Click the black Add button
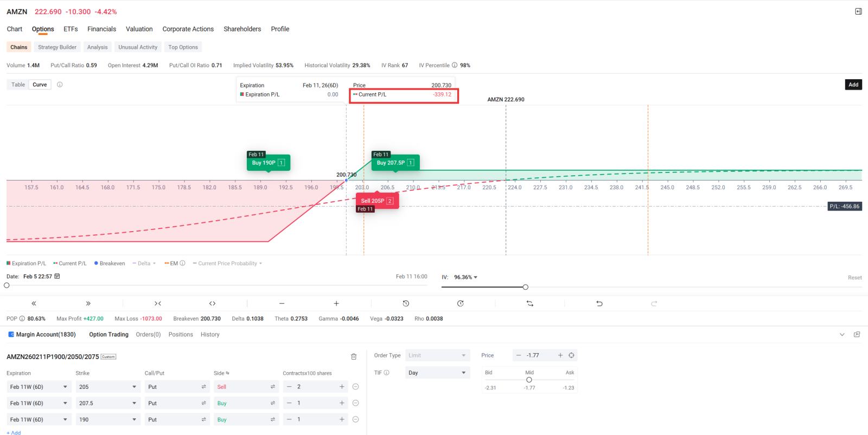 click(x=853, y=85)
